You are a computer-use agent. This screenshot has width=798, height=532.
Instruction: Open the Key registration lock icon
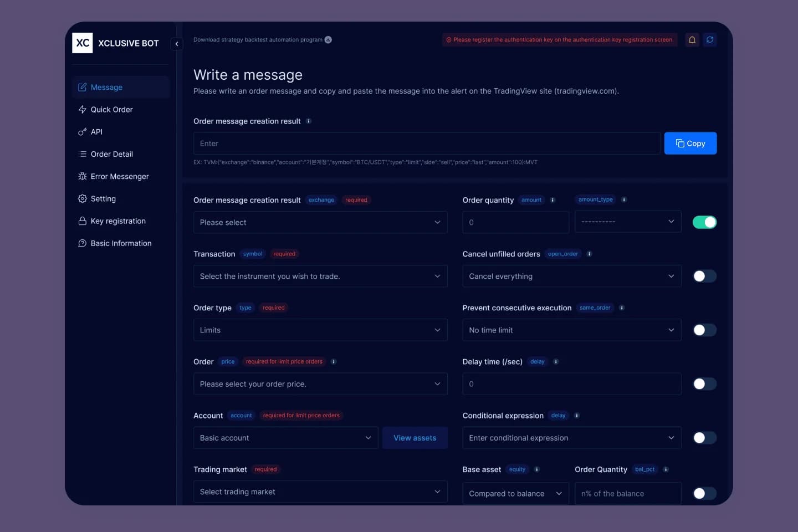coord(82,221)
